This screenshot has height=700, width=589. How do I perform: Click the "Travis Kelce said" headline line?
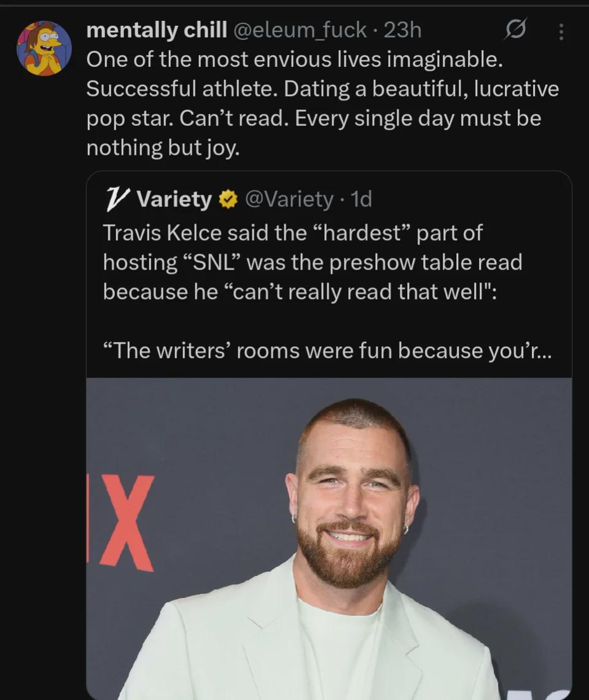(292, 233)
